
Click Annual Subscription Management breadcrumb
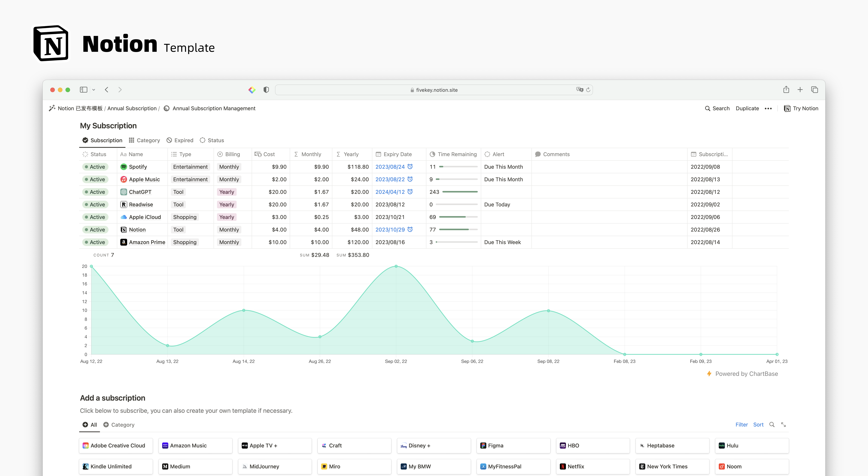210,108
